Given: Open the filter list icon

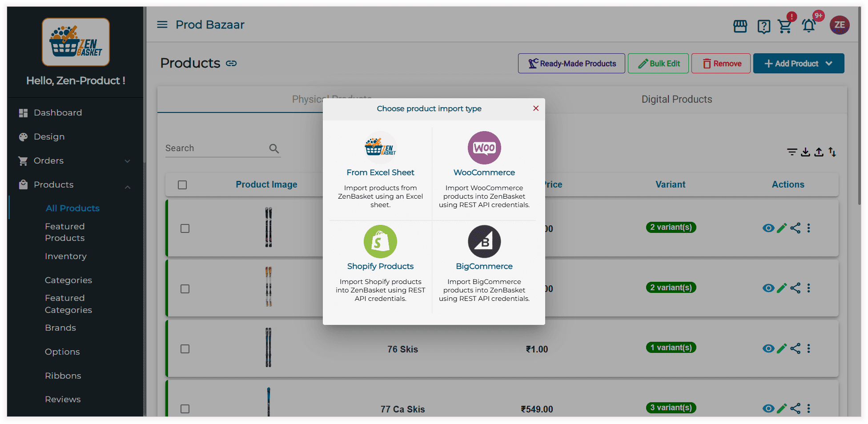Looking at the screenshot, I should (x=792, y=152).
